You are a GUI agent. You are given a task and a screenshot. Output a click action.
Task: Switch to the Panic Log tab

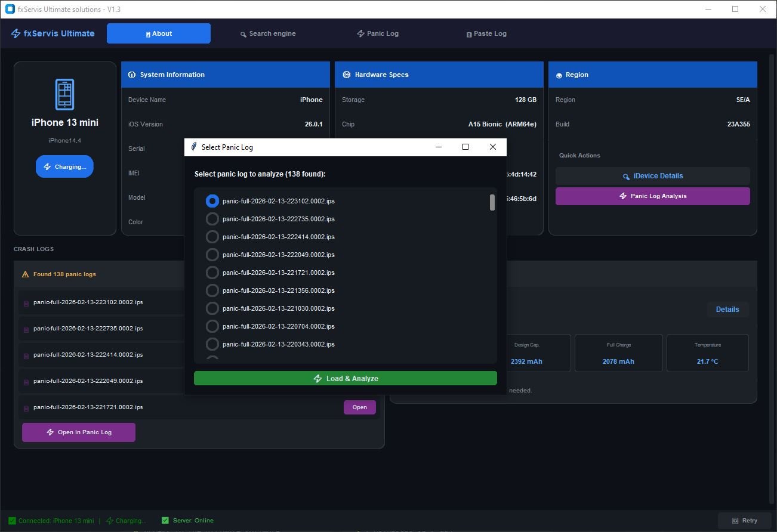pyautogui.click(x=378, y=33)
